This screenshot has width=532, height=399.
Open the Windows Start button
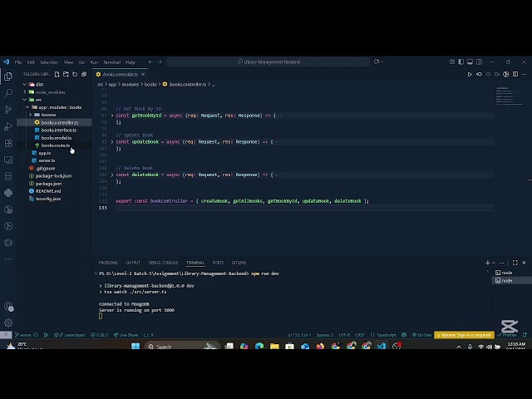point(135,347)
